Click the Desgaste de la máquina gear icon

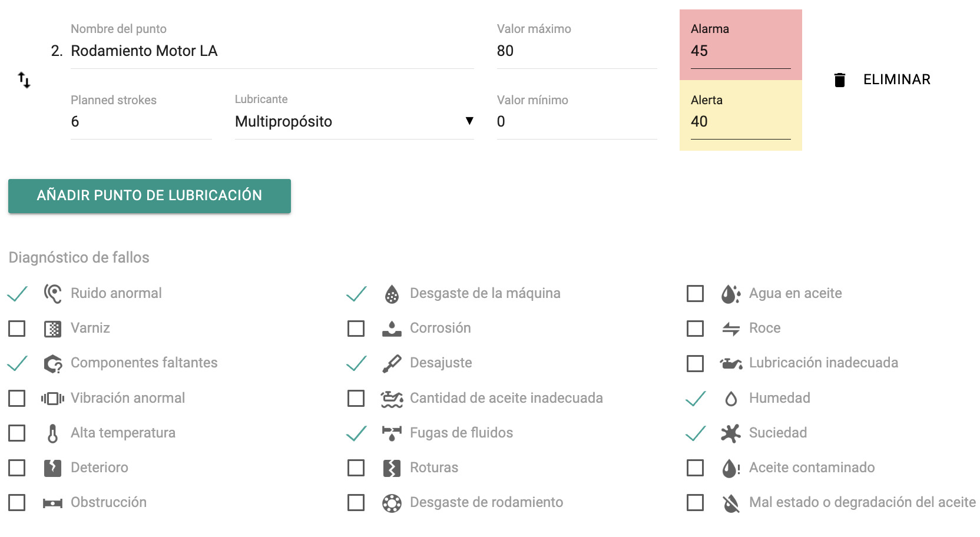click(391, 293)
